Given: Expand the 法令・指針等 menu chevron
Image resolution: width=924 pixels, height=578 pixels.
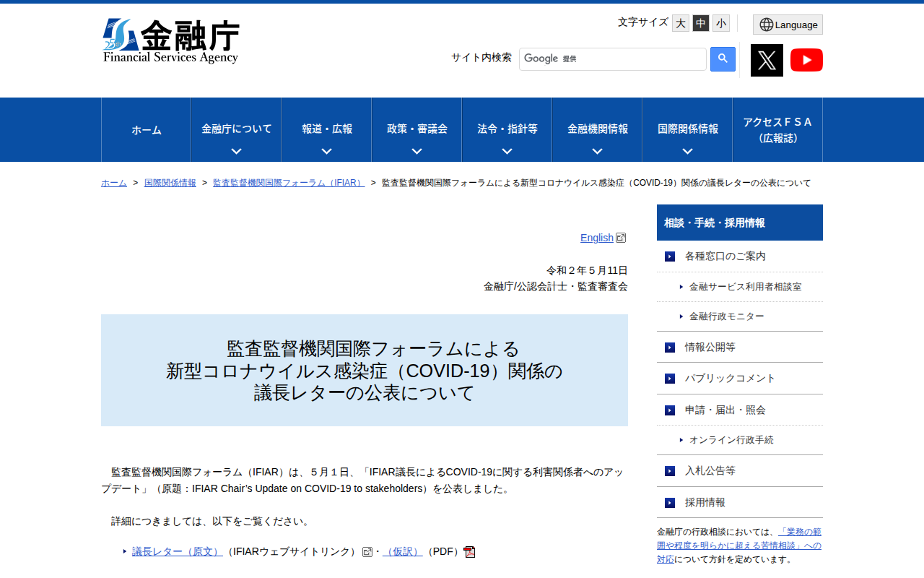Looking at the screenshot, I should pyautogui.click(x=506, y=150).
